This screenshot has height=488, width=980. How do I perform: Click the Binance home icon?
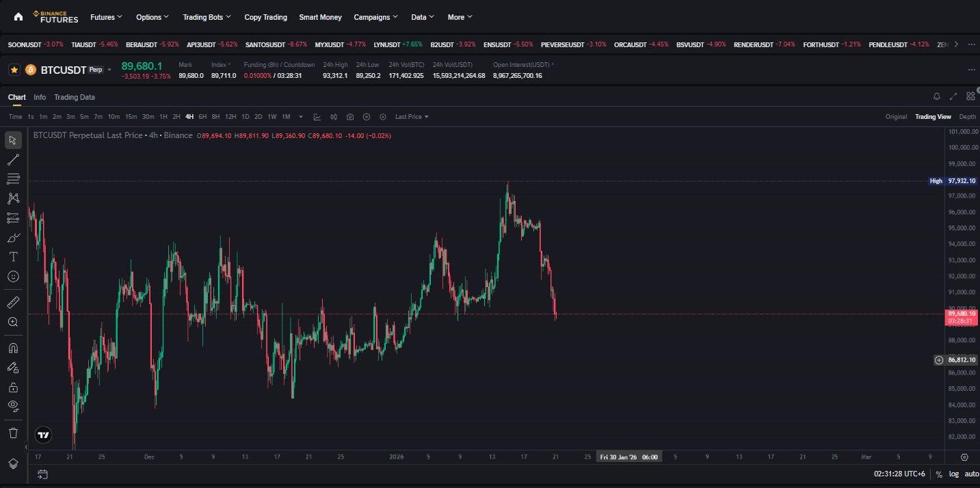[x=18, y=17]
